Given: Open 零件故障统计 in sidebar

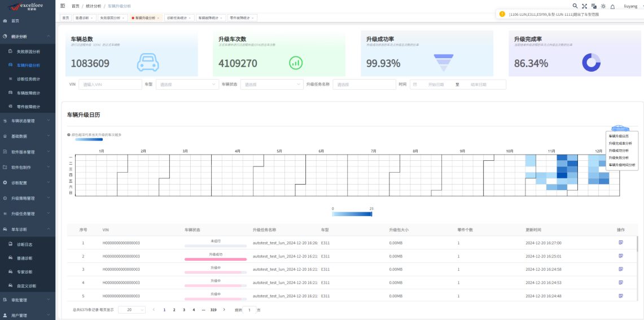Looking at the screenshot, I should (x=28, y=107).
